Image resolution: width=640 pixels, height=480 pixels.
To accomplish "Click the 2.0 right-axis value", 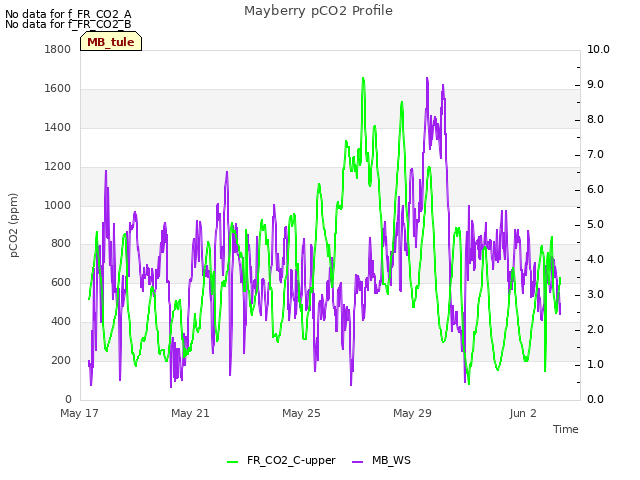I will click(x=596, y=329).
